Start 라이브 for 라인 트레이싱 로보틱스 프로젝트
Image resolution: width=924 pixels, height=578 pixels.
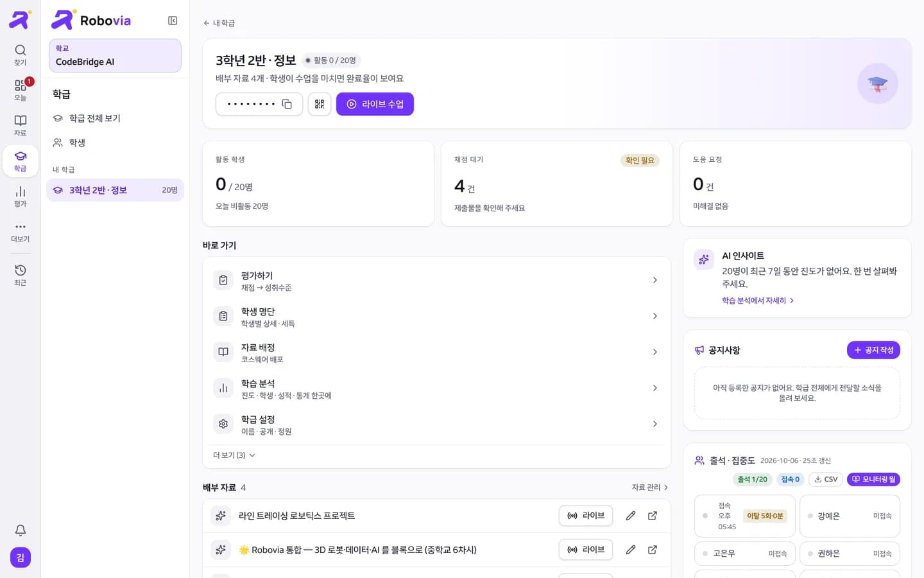pyautogui.click(x=586, y=516)
